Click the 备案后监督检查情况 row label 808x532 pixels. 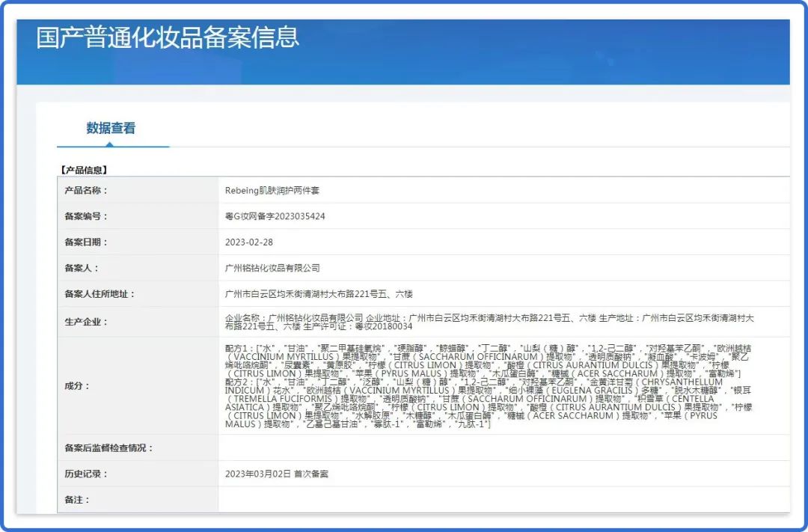(108, 448)
